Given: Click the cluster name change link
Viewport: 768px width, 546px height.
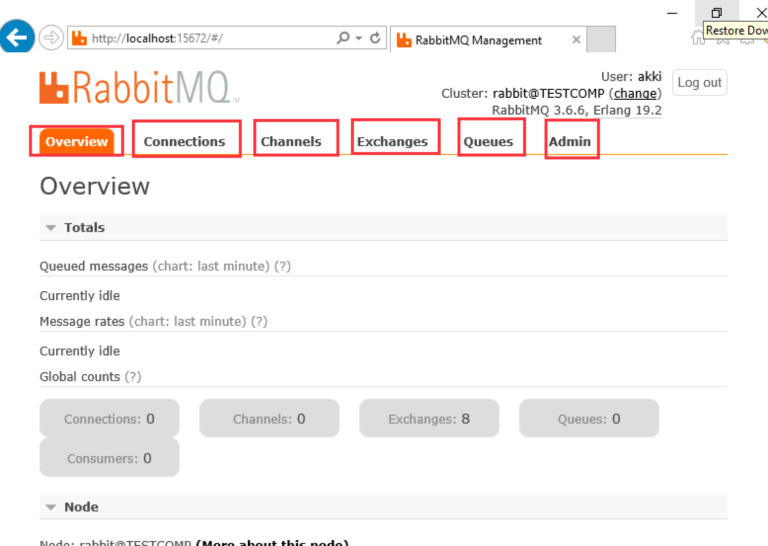Looking at the screenshot, I should pyautogui.click(x=635, y=93).
